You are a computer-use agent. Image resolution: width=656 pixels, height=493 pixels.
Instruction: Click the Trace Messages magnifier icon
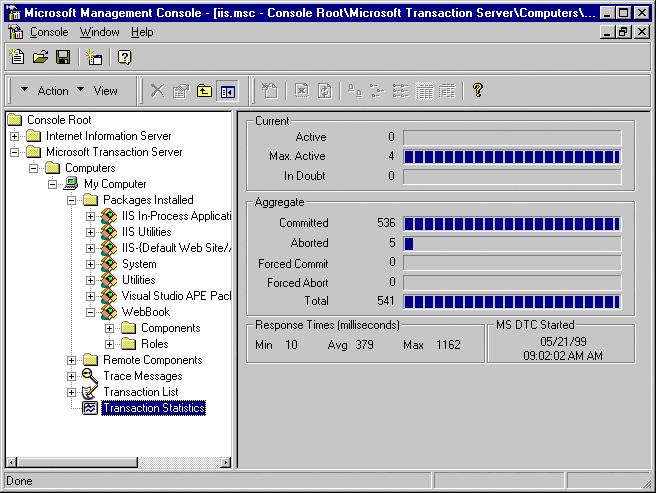click(90, 376)
